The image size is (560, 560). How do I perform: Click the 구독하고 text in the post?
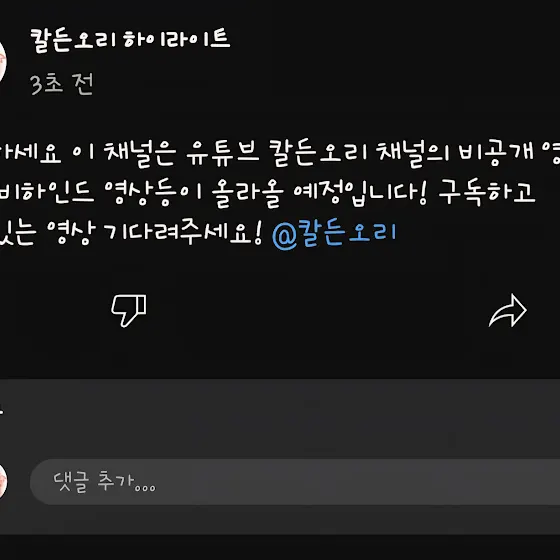(x=486, y=193)
